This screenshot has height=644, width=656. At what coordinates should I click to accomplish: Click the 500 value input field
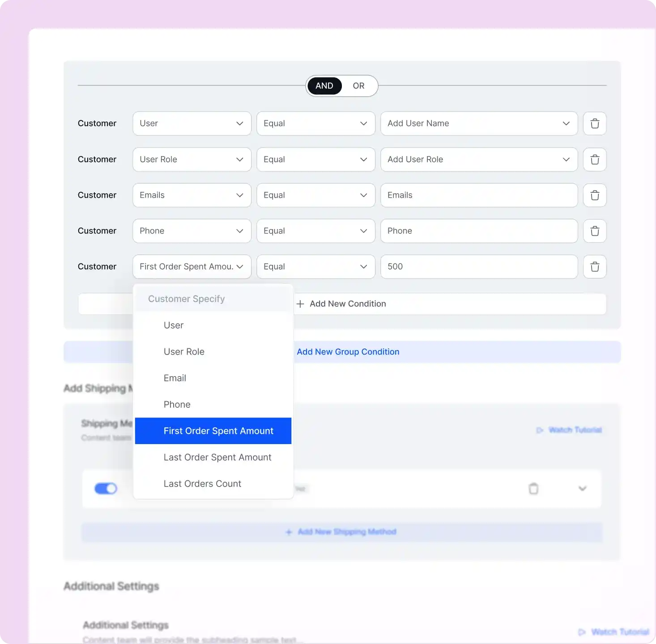point(478,267)
